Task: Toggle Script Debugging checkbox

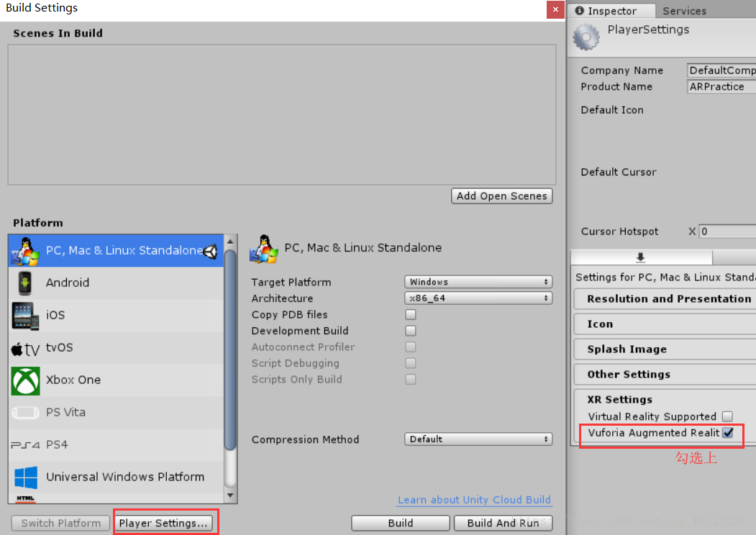Action: tap(410, 363)
